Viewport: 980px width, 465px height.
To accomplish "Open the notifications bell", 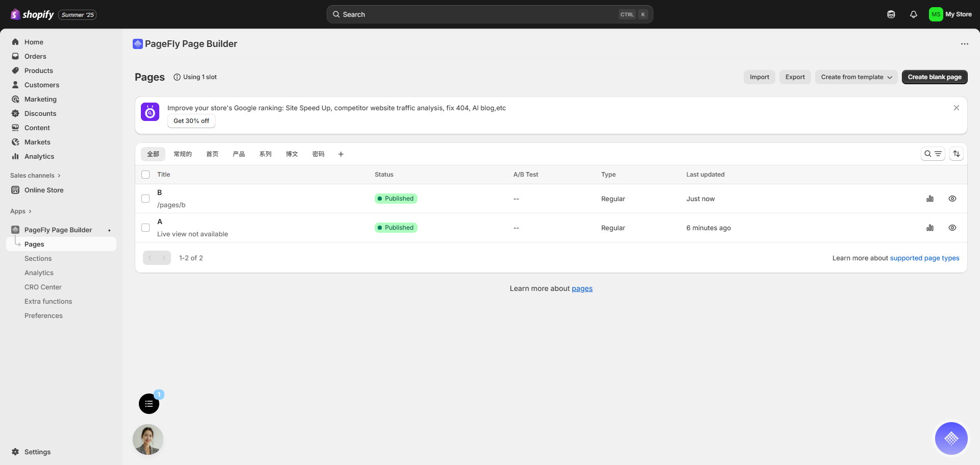I will pyautogui.click(x=913, y=14).
